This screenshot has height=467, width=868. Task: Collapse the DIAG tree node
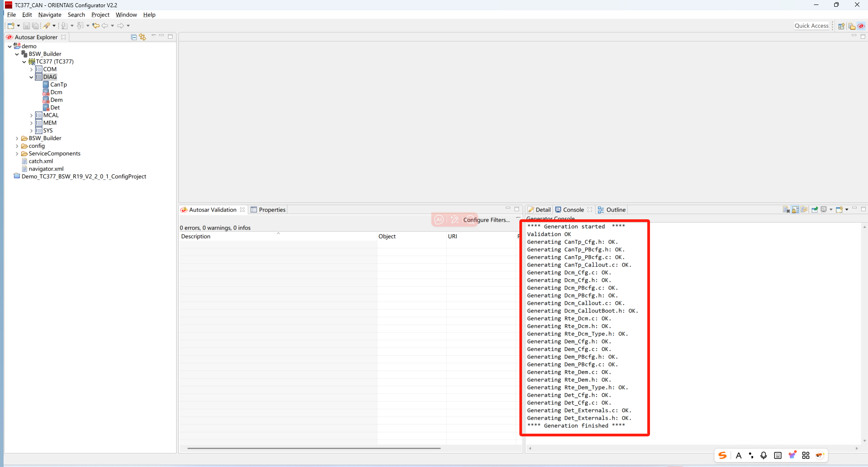click(x=32, y=77)
